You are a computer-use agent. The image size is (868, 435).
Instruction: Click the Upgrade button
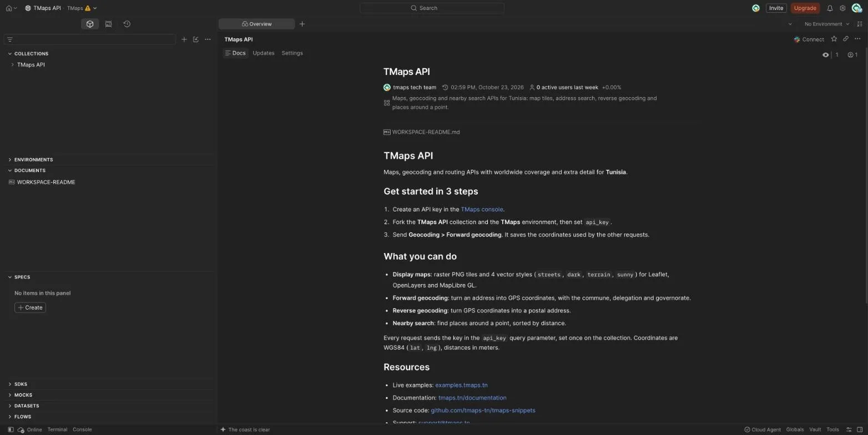coord(805,8)
